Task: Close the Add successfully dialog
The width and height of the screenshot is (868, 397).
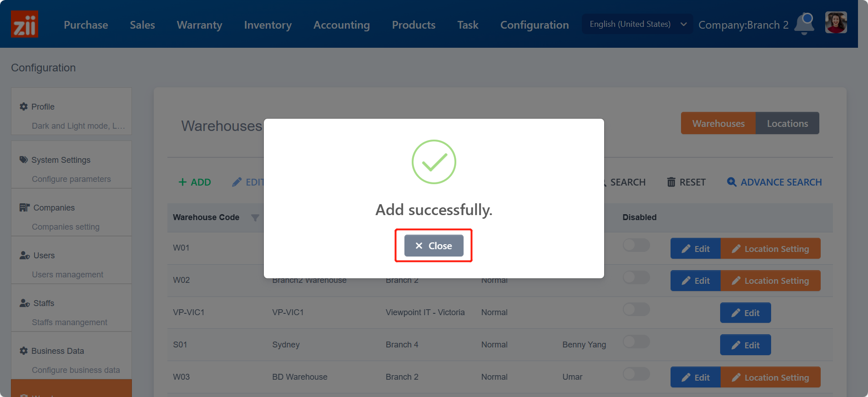Action: click(x=434, y=246)
